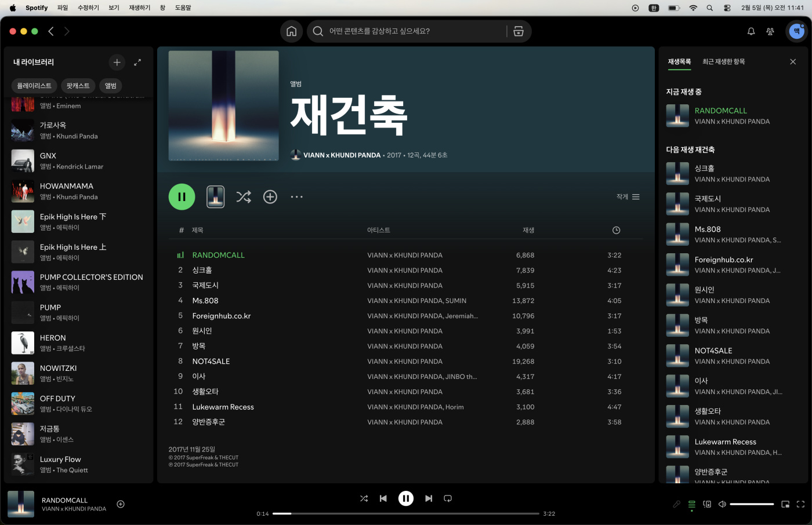Toggle the repeat button in player
This screenshot has height=525, width=812.
click(448, 498)
